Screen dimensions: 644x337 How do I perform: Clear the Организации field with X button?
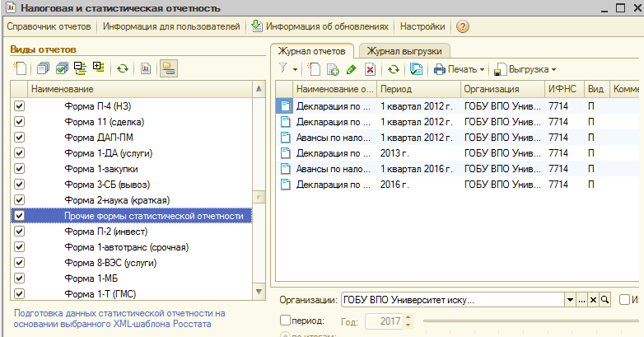(x=593, y=300)
